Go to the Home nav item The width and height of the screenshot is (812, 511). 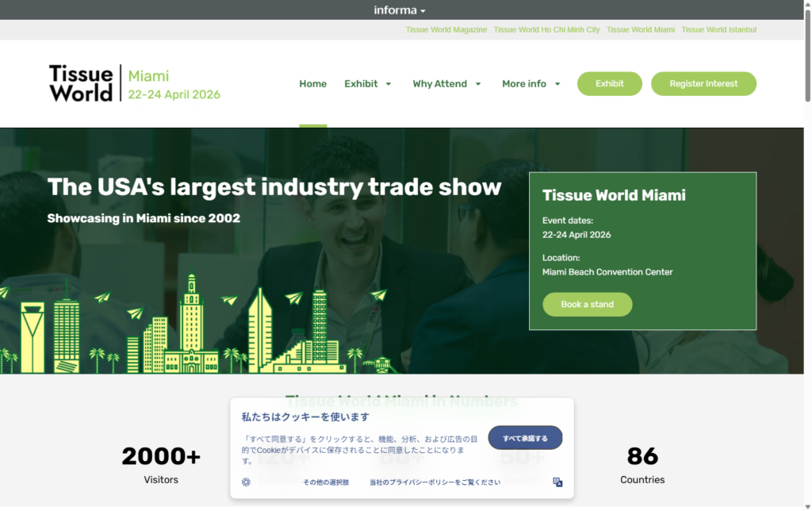(312, 83)
